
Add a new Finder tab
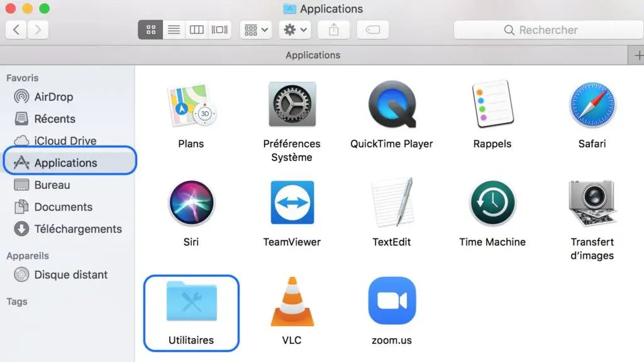[x=638, y=55]
